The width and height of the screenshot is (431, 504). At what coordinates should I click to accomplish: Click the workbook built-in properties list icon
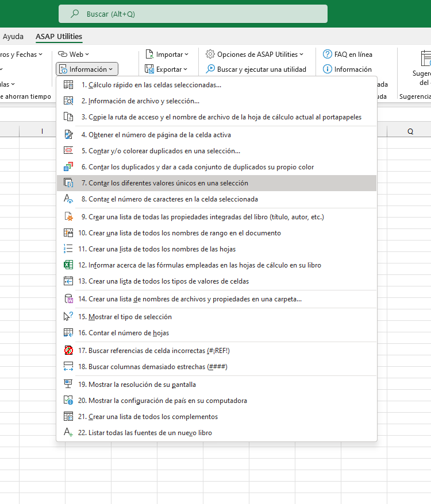(x=68, y=217)
